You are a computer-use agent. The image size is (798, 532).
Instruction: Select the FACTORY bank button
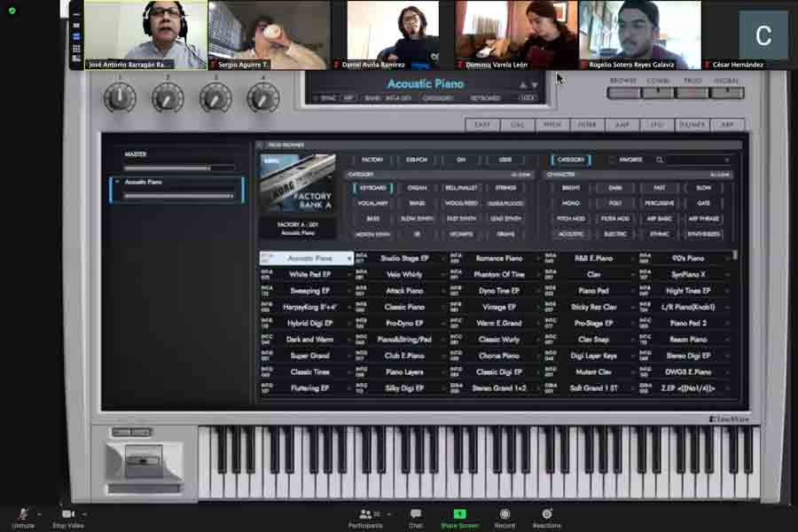372,160
